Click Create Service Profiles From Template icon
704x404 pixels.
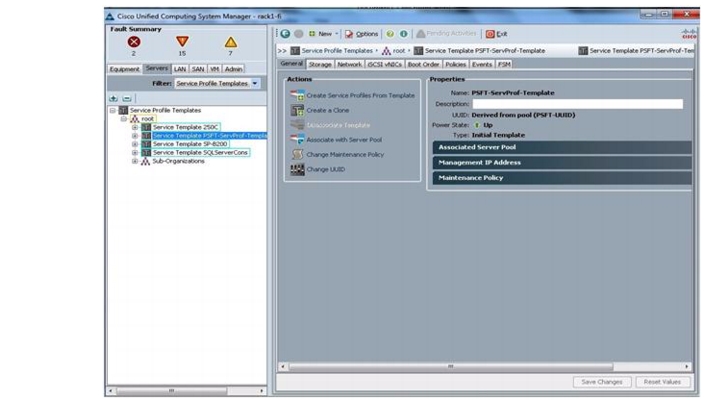(297, 95)
